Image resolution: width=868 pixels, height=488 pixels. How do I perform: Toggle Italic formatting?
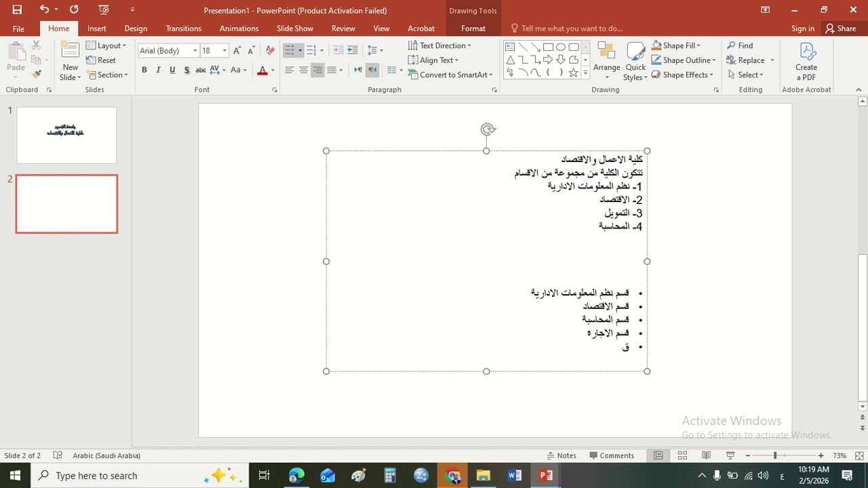(x=158, y=70)
